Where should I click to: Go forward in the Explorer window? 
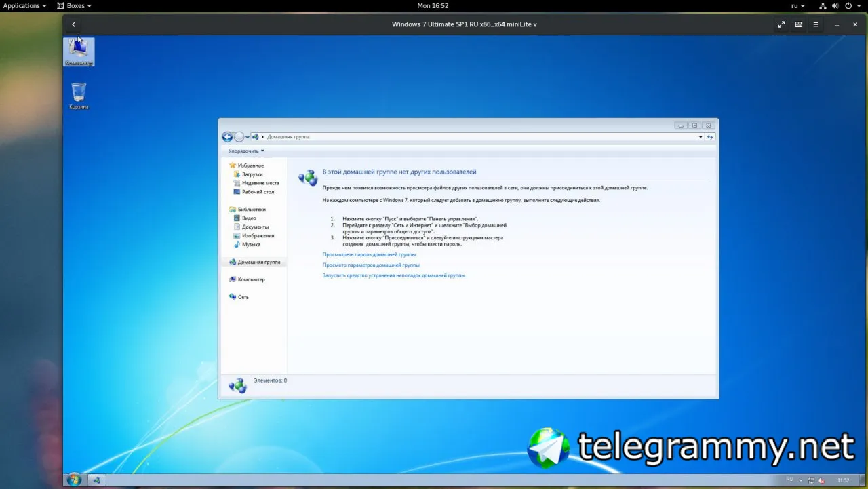coord(239,137)
